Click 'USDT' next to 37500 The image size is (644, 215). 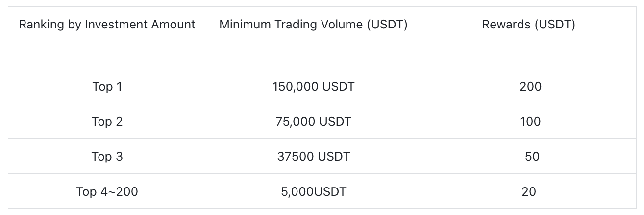[334, 157]
